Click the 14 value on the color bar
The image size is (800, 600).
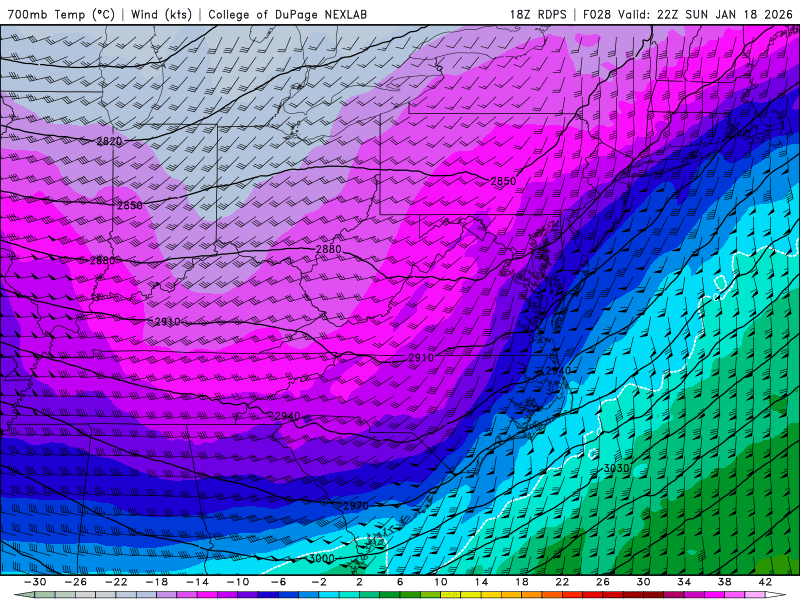tap(481, 582)
